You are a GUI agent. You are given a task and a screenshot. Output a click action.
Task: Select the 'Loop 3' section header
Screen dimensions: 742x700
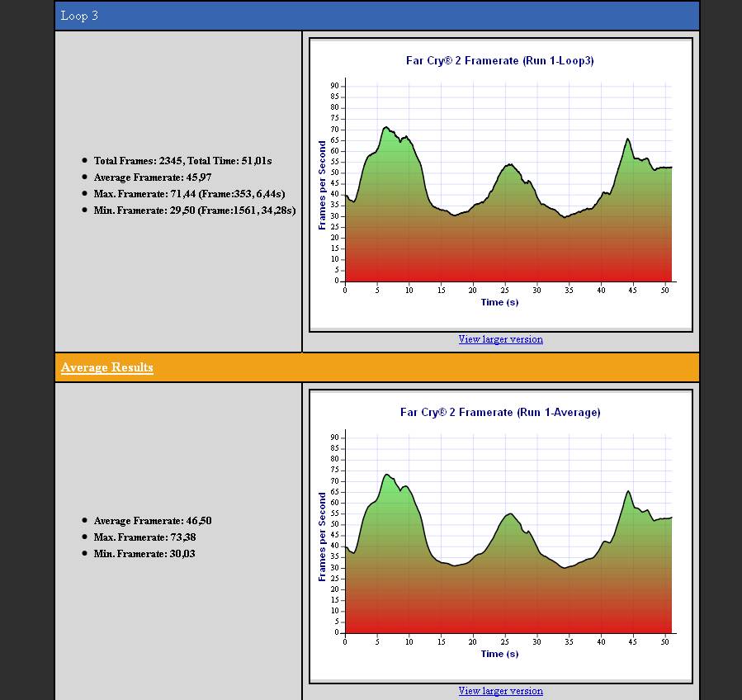tap(377, 16)
